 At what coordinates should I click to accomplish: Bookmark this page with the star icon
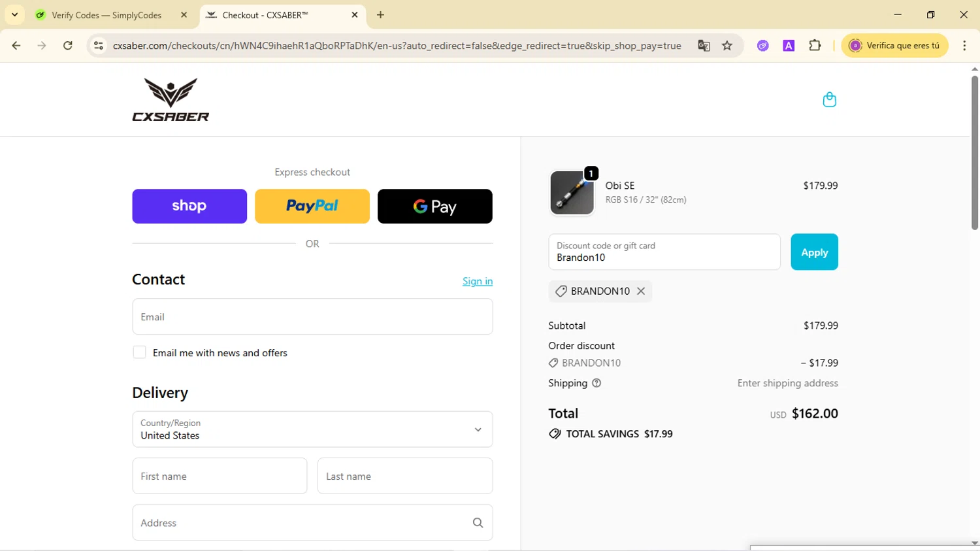coord(727,46)
